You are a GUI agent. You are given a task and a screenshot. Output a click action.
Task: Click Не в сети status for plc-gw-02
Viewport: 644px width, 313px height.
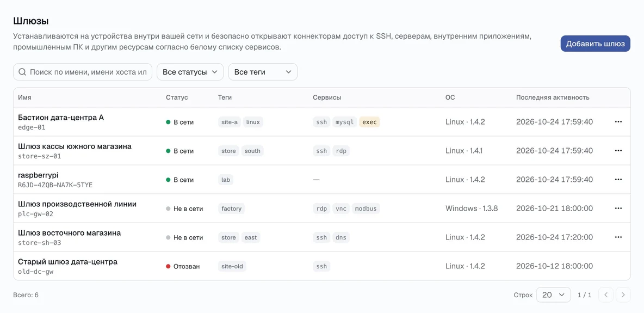[x=184, y=208]
